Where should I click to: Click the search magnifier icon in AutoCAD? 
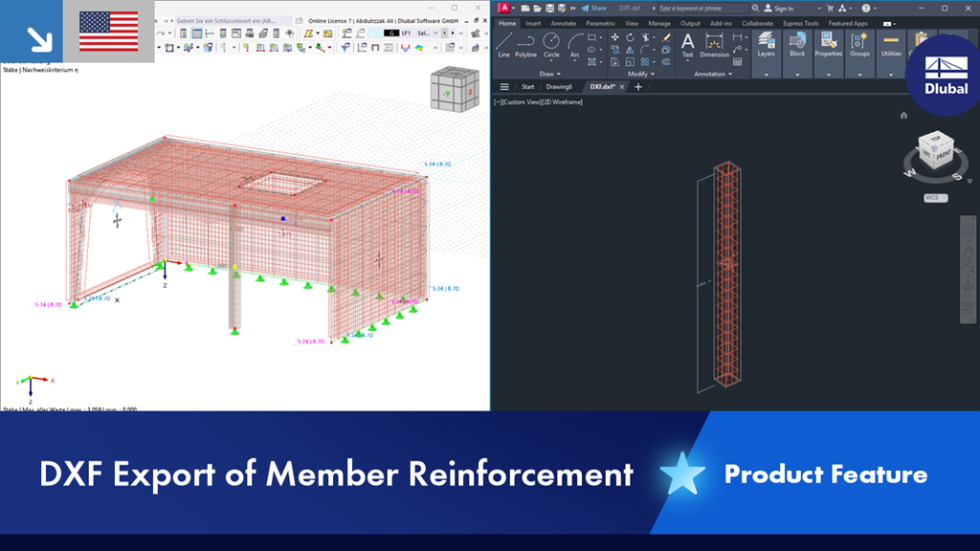756,8
